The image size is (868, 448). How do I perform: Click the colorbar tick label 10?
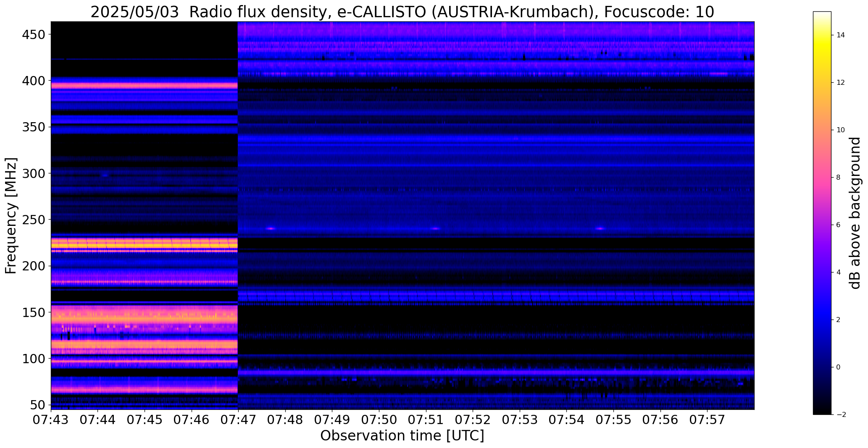(840, 130)
